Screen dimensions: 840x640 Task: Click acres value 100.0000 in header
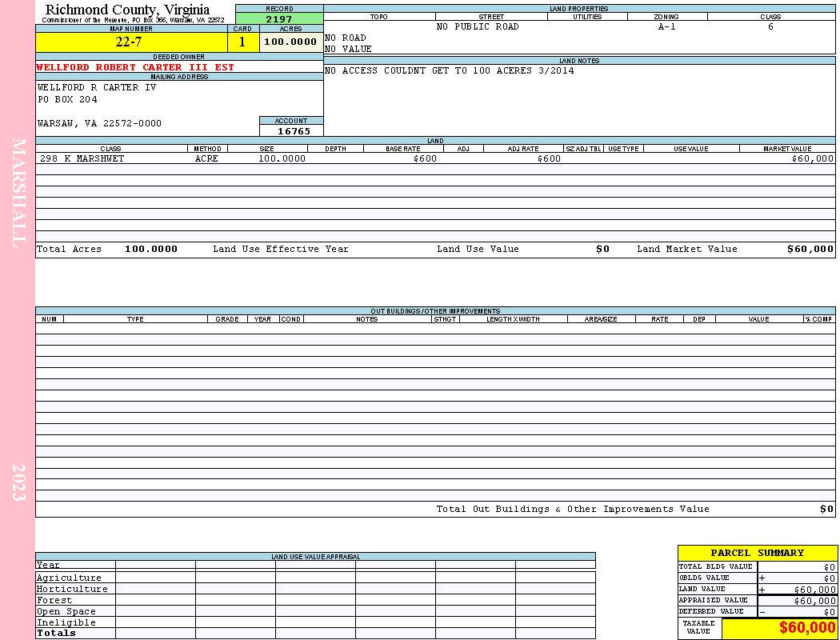(290, 42)
